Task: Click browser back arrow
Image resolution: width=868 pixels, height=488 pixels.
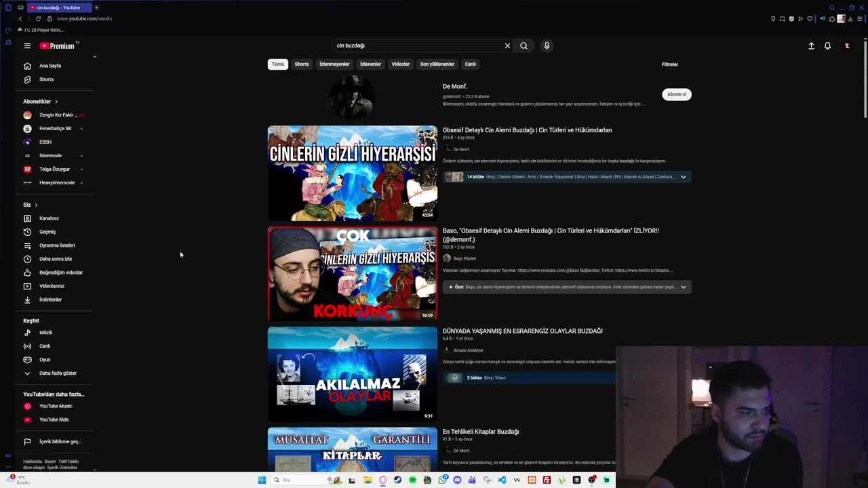Action: (x=20, y=18)
